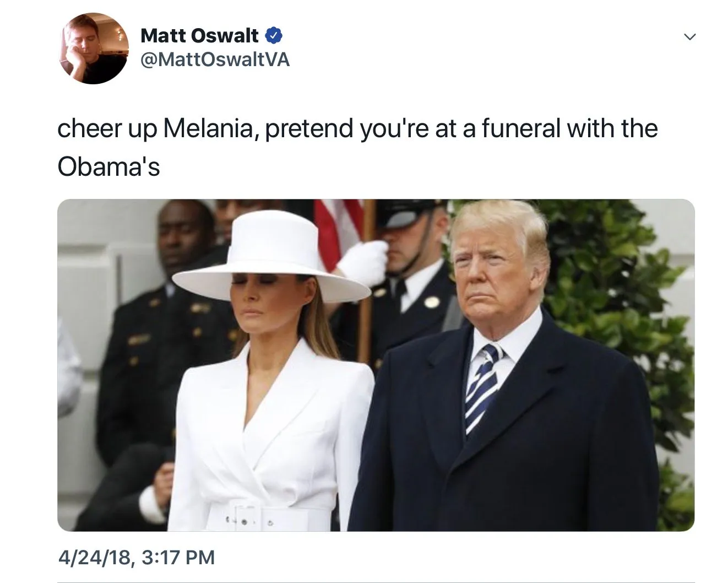Click Matt Oswalt's profile avatar
This screenshot has width=728, height=583.
pos(94,49)
